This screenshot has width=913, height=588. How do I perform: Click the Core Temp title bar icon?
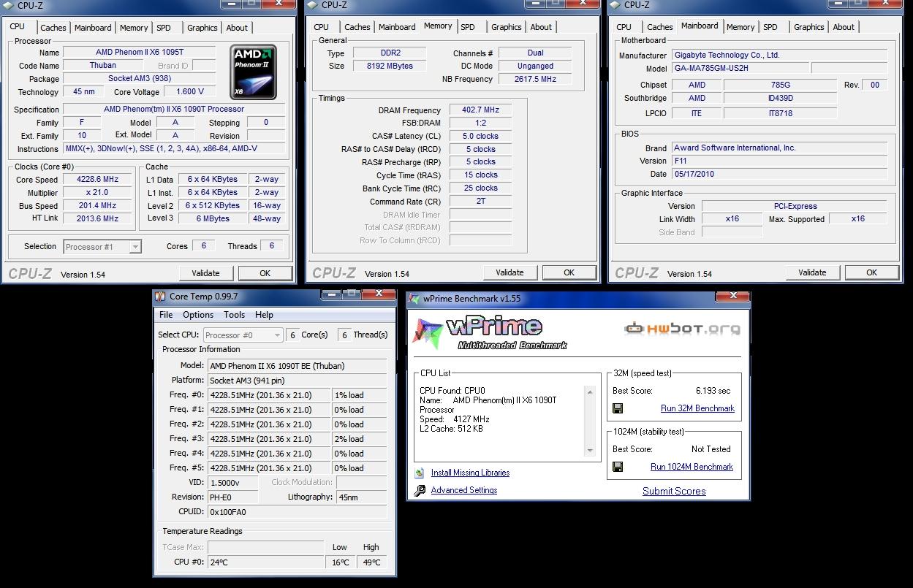[160, 296]
